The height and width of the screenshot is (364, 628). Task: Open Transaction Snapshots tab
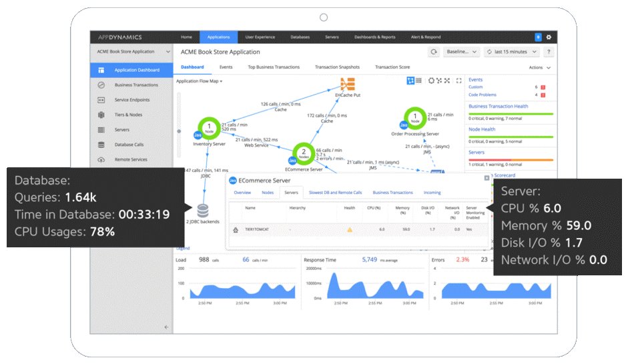(337, 67)
